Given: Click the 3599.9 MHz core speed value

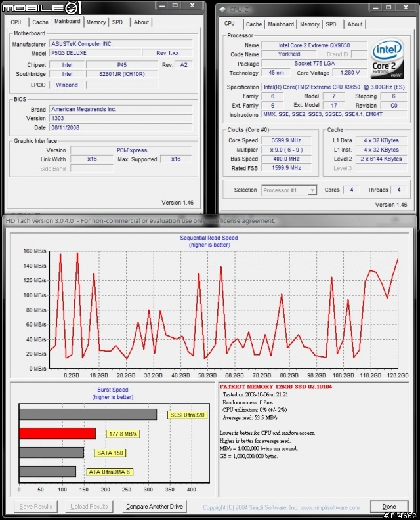Looking at the screenshot, I should click(286, 140).
